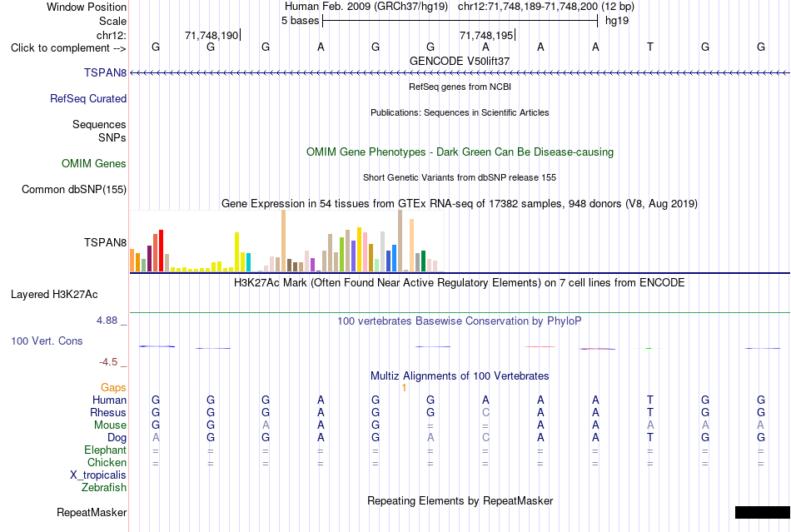Viewport: 791px width, 532px height.
Task: Click the SNPs track label
Action: pyautogui.click(x=112, y=137)
